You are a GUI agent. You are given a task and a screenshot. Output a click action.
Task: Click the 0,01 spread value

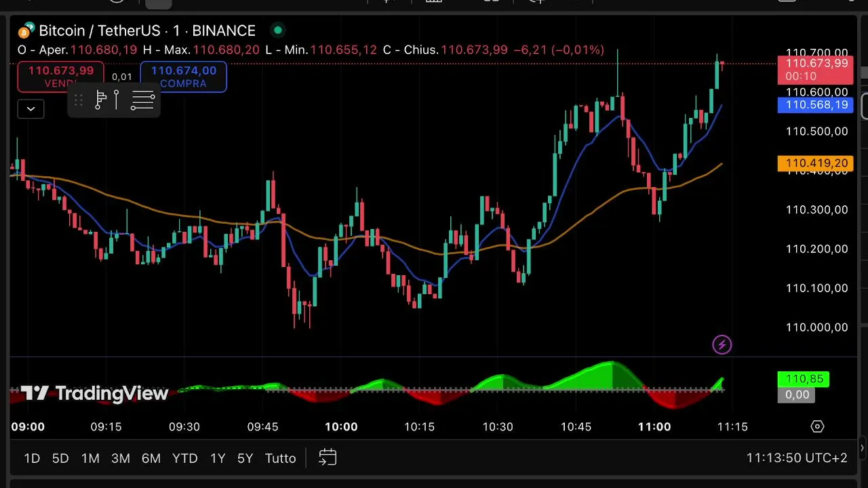(122, 77)
